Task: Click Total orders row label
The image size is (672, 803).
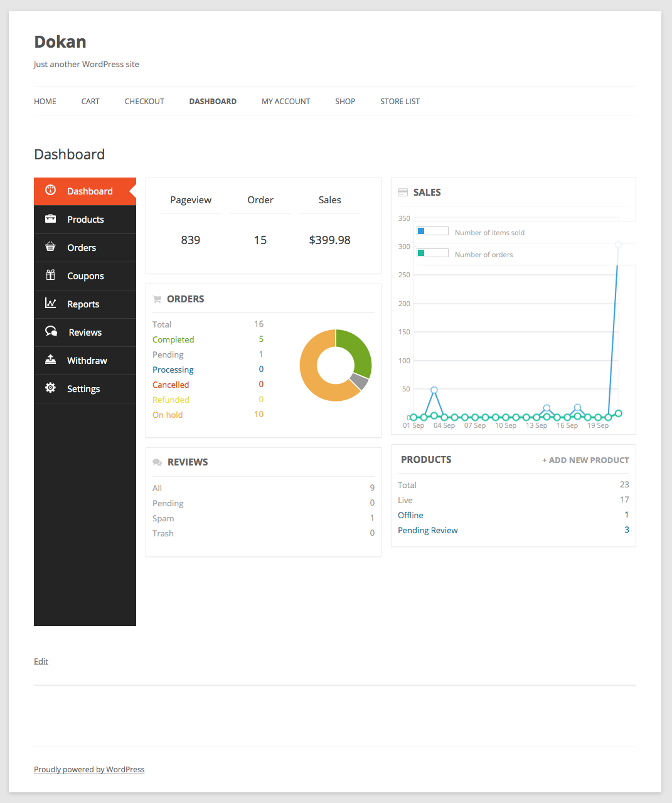Action: [x=162, y=324]
